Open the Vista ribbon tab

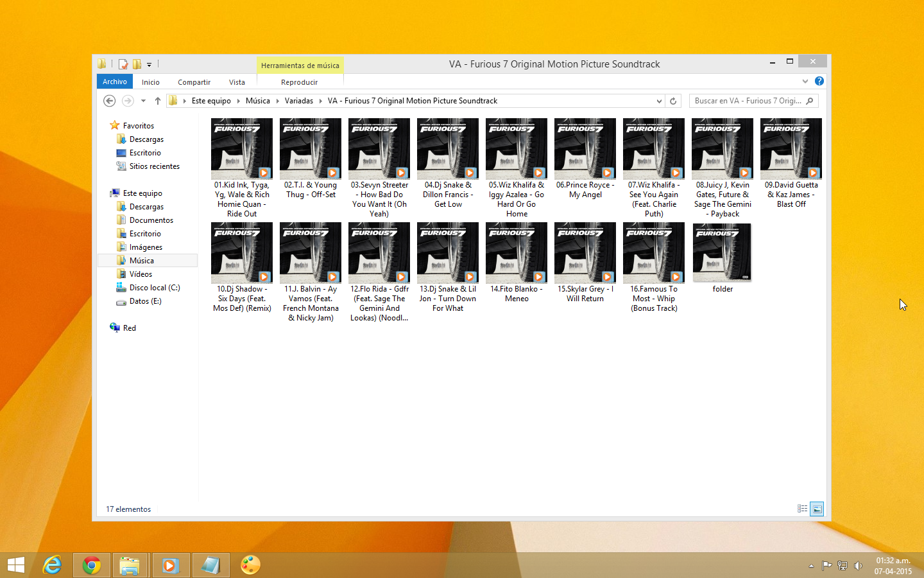pos(237,82)
